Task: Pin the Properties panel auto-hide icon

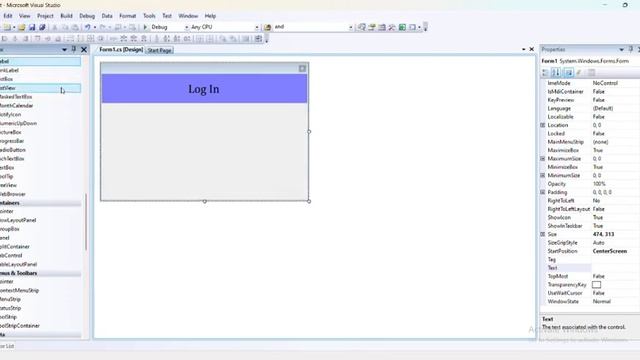Action: click(631, 49)
